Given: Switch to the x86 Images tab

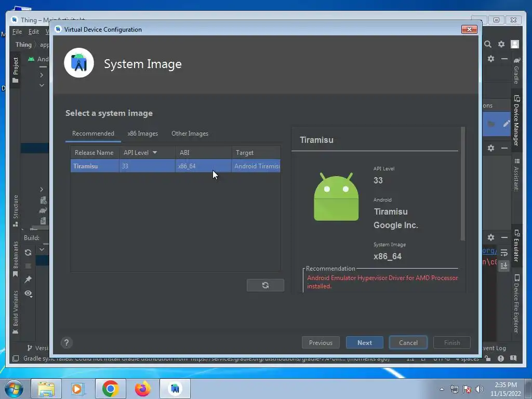Looking at the screenshot, I should [142, 134].
